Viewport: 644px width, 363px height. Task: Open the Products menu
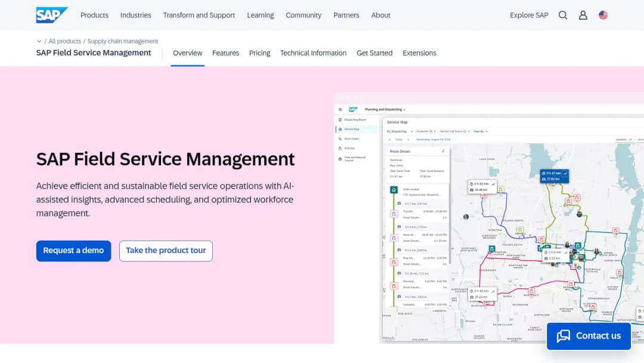(x=94, y=15)
